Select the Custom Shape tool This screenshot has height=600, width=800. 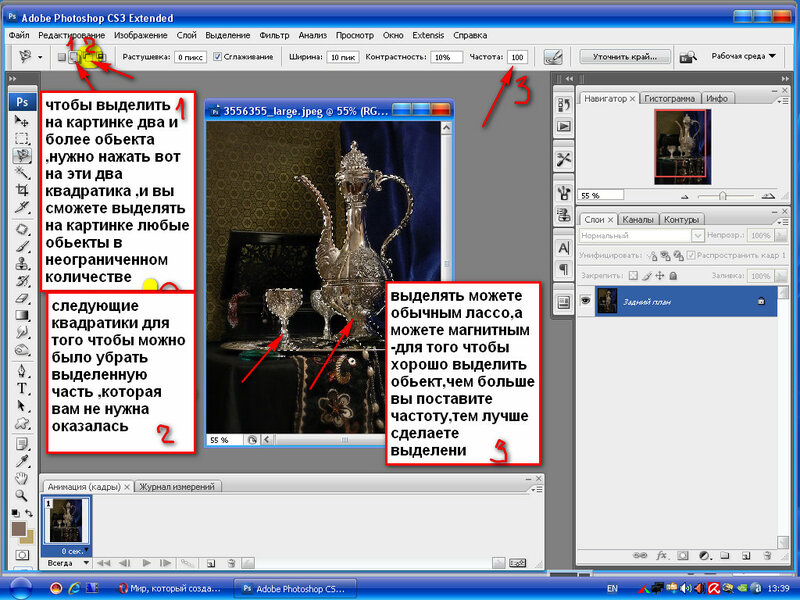point(21,423)
